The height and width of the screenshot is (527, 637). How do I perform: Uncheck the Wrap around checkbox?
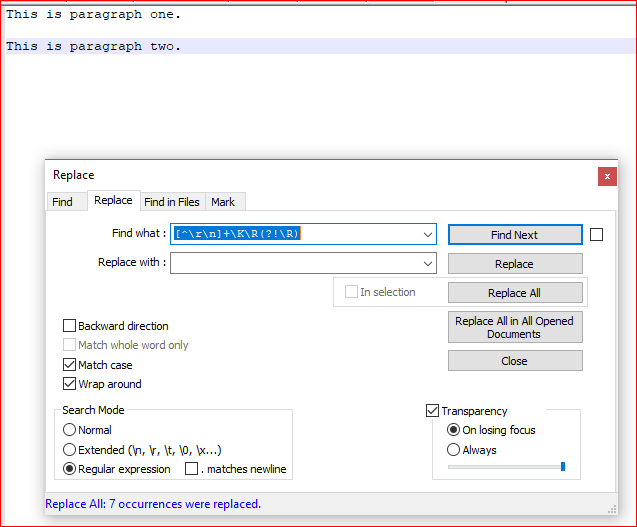pyautogui.click(x=69, y=384)
